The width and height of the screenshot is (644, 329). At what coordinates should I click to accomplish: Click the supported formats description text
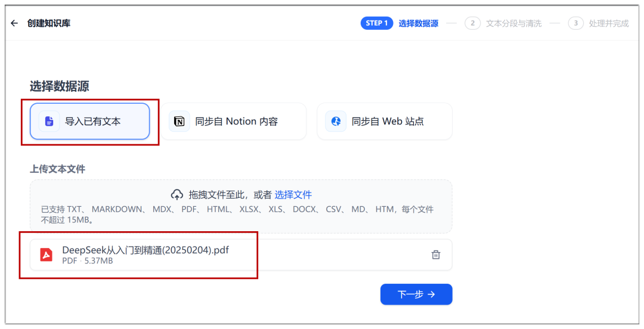(237, 215)
